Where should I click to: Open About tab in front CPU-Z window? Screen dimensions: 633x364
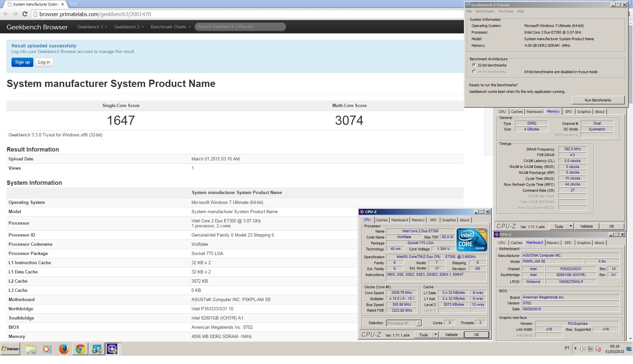tap(464, 220)
